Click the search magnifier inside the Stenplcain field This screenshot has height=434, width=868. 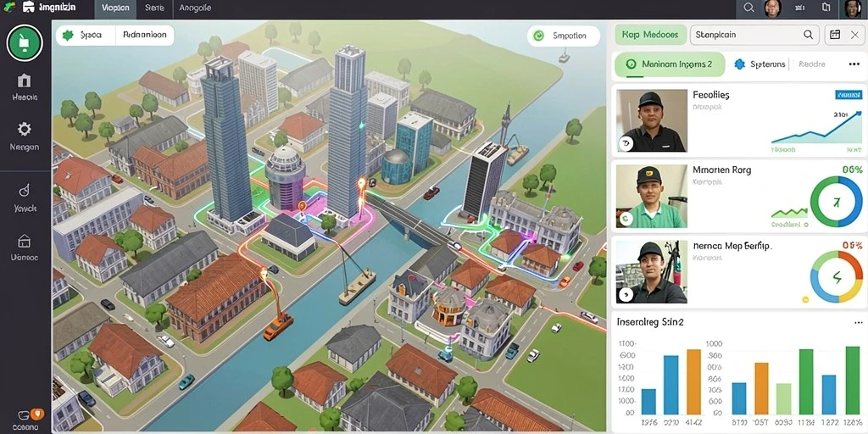(x=808, y=34)
